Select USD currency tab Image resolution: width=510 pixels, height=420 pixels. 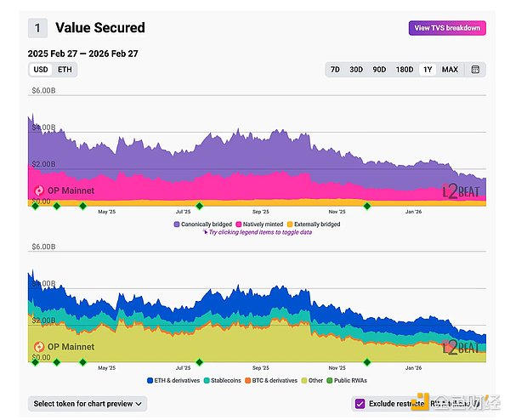click(40, 69)
